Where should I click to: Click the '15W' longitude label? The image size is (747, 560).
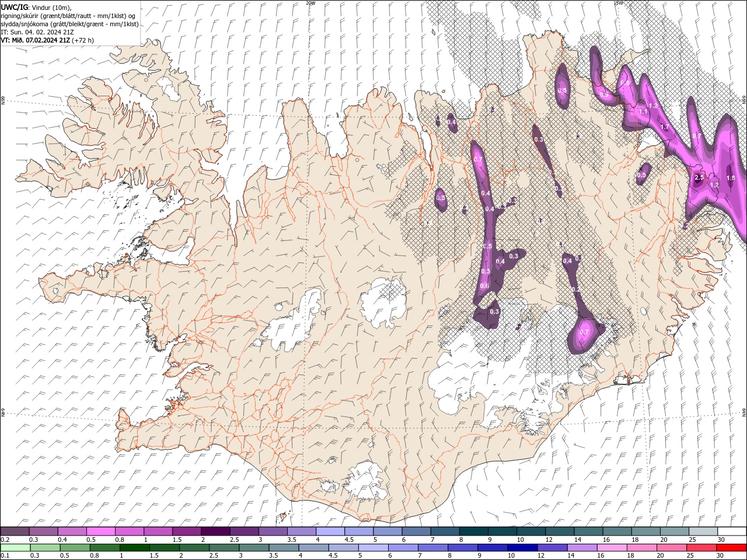pos(618,3)
